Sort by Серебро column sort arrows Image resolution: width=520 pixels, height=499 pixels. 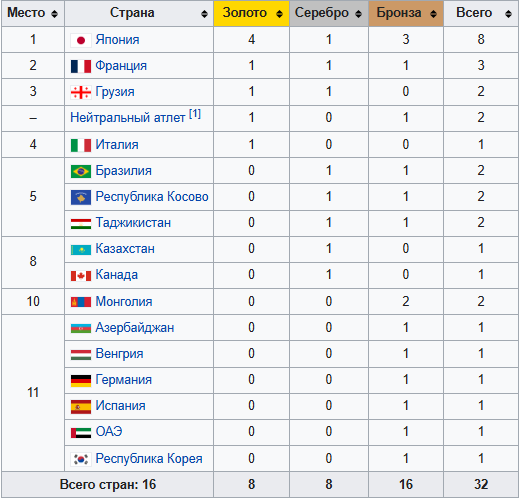click(x=358, y=14)
